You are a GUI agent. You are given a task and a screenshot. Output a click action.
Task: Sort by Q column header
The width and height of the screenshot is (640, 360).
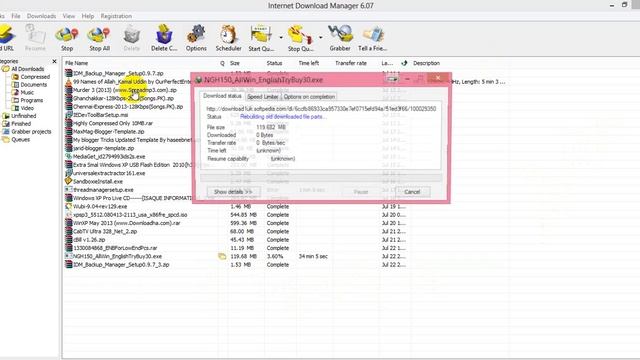coord(222,63)
